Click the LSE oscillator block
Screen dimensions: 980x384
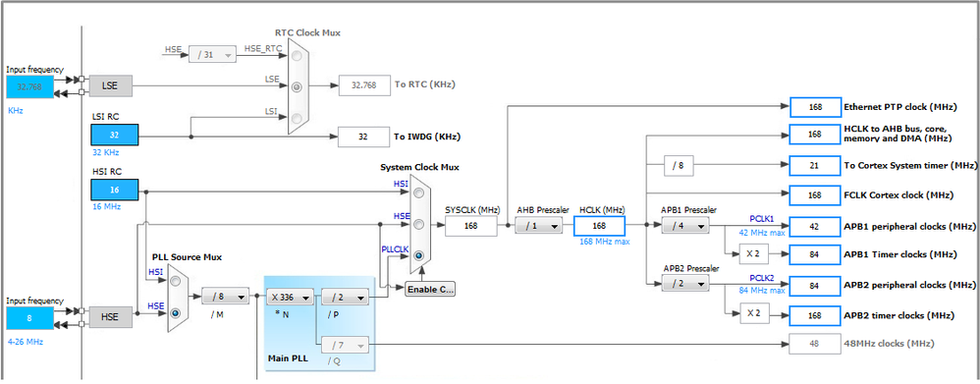[x=111, y=86]
